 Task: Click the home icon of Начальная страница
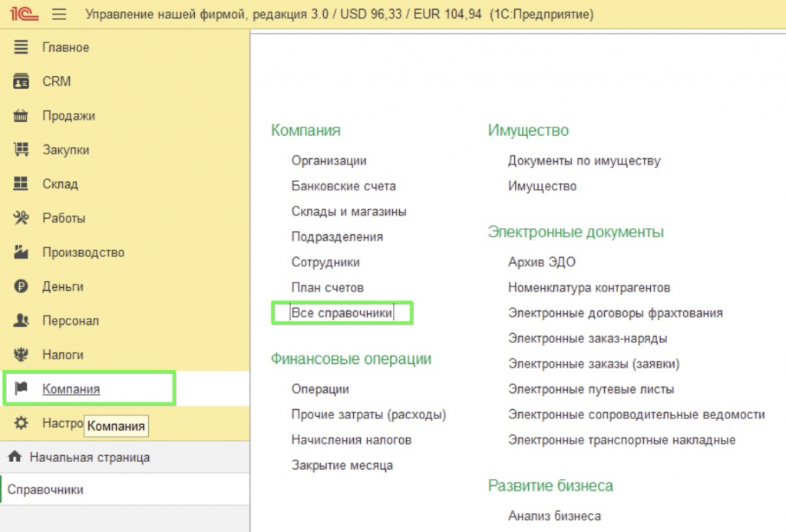point(15,456)
